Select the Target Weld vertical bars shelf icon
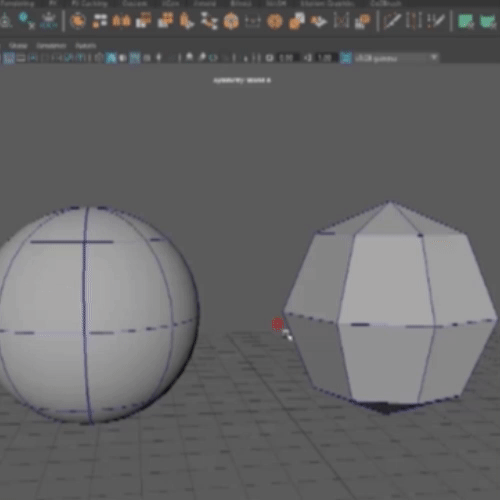 click(x=414, y=21)
